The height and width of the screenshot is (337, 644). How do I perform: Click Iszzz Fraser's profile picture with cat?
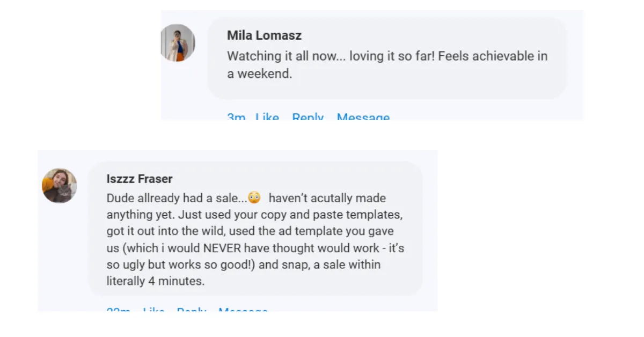pyautogui.click(x=59, y=186)
